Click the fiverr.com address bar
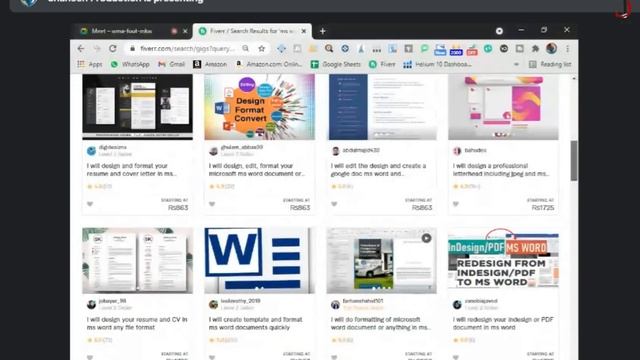This screenshot has height=360, width=640. coord(188,49)
